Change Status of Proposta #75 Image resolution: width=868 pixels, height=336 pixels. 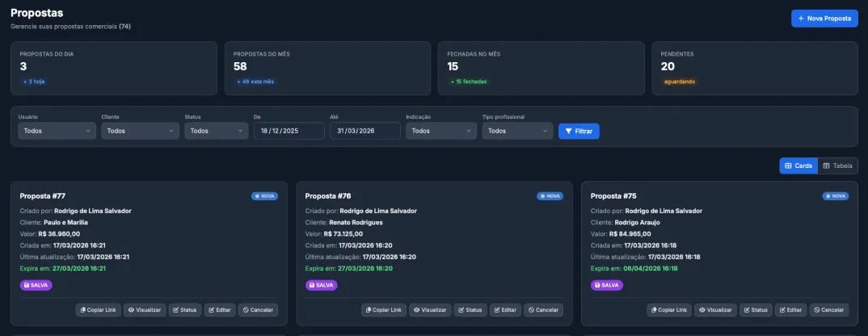point(756,310)
